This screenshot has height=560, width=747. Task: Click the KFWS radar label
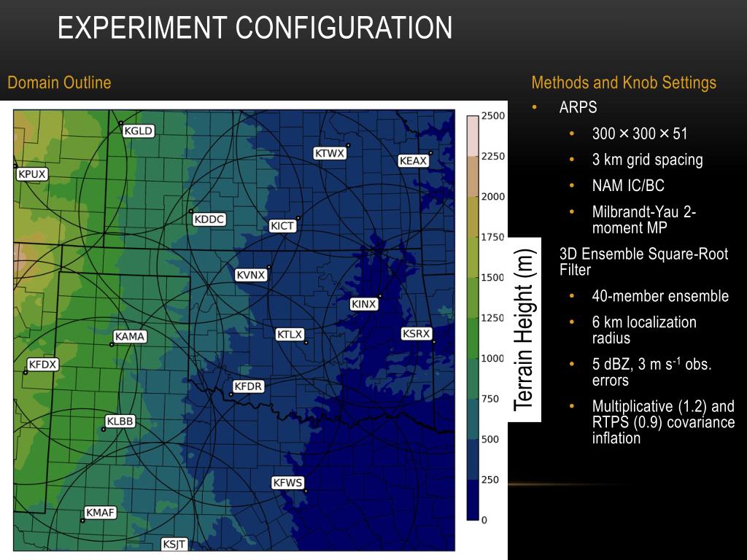[x=287, y=483]
